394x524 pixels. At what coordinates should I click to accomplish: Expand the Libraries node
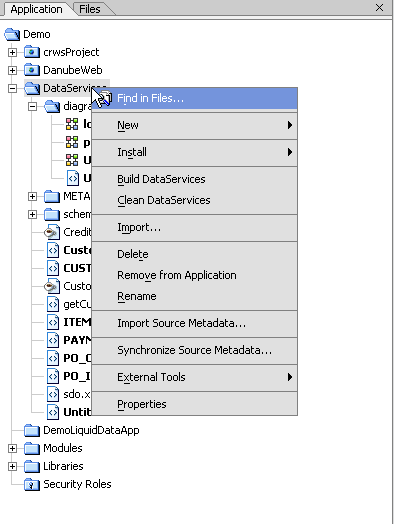click(12, 467)
